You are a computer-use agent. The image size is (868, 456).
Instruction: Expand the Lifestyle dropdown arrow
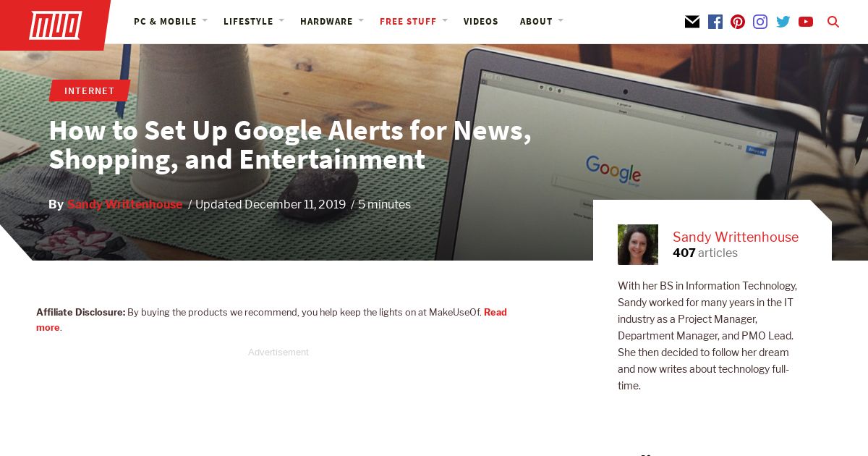pyautogui.click(x=281, y=20)
